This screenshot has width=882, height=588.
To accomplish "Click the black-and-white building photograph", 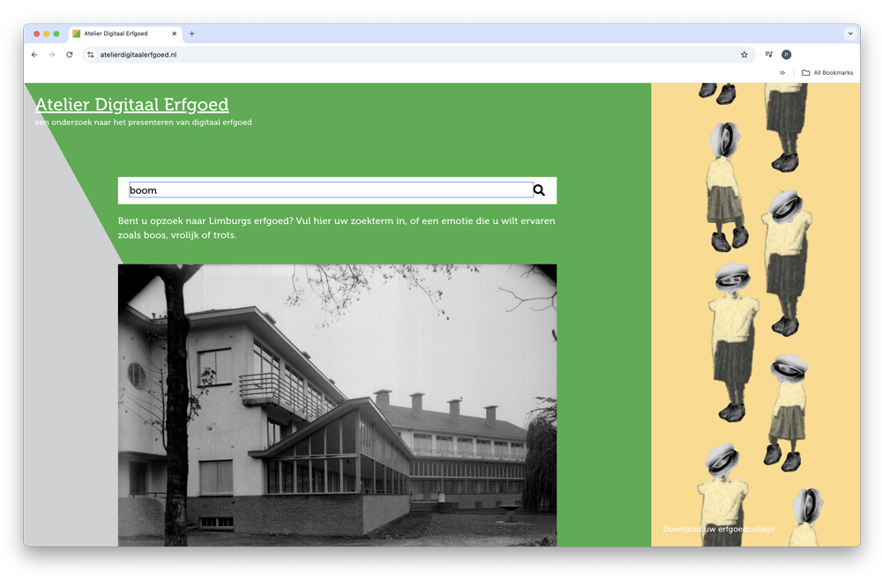I will [x=337, y=406].
